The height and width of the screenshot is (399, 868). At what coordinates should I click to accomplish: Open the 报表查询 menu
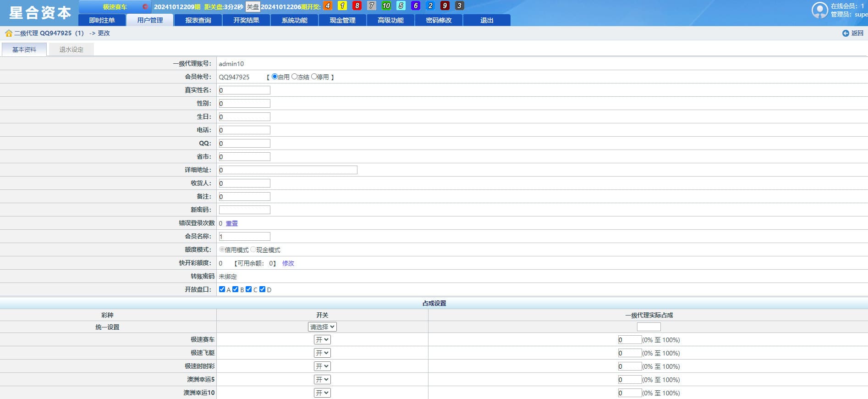pos(198,20)
